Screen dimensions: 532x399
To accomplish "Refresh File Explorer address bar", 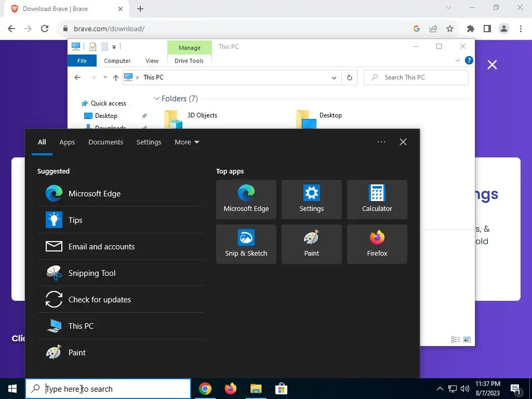I will coord(350,77).
